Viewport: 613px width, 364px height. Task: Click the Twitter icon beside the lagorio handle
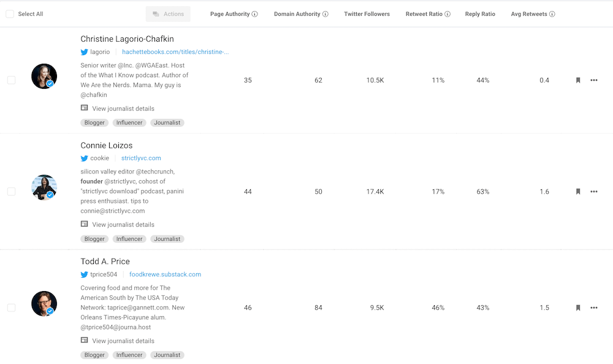pyautogui.click(x=85, y=52)
